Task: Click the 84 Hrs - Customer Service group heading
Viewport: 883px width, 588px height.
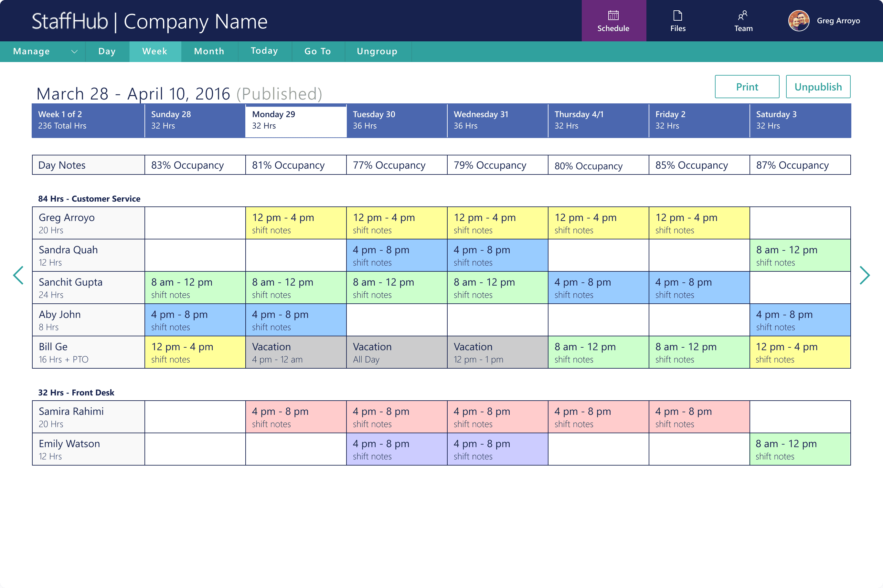Action: (x=89, y=199)
